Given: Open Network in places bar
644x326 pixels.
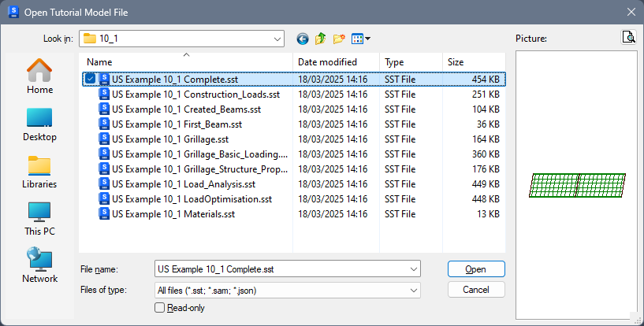Looking at the screenshot, I should click(x=40, y=265).
